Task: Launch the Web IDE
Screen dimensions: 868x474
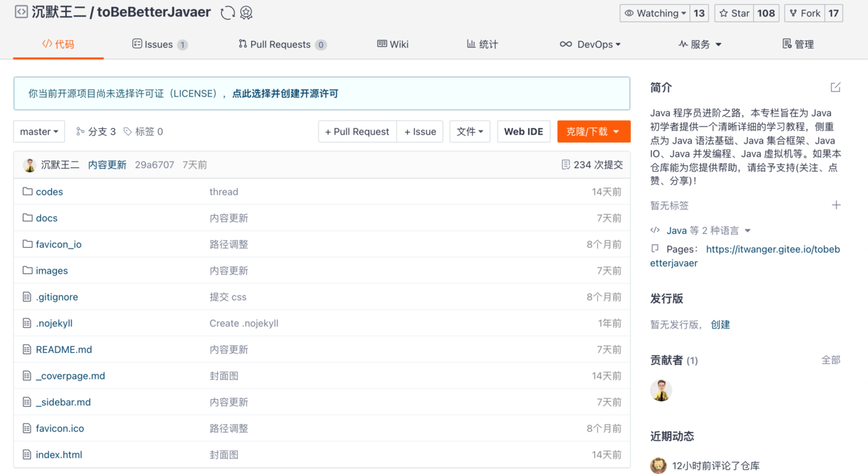Action: tap(524, 132)
